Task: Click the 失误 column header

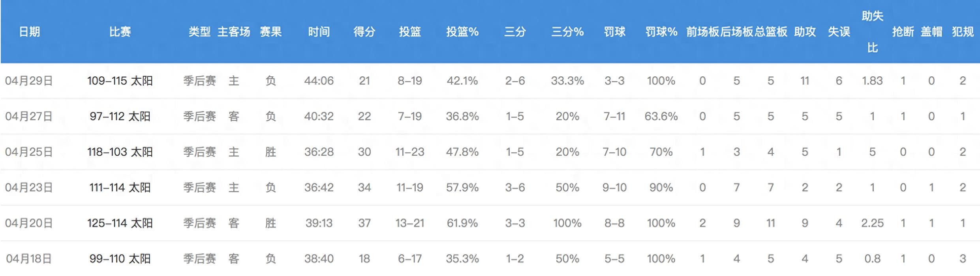Action: pos(839,32)
